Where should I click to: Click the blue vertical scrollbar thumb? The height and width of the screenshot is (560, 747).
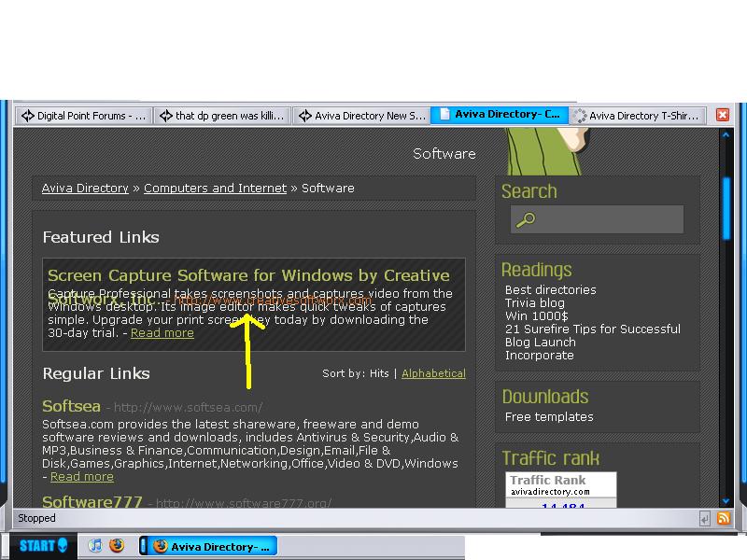[726, 208]
